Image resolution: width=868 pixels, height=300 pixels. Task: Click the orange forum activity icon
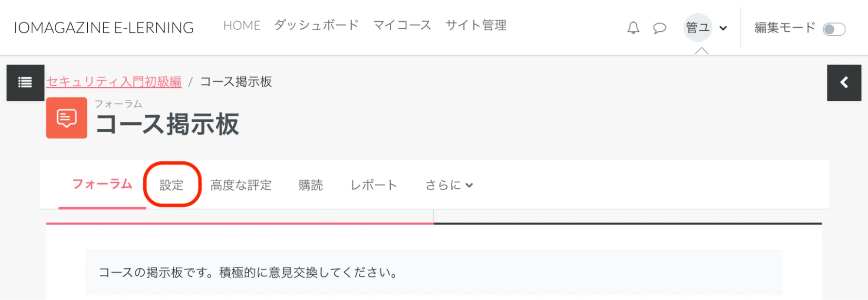click(66, 118)
